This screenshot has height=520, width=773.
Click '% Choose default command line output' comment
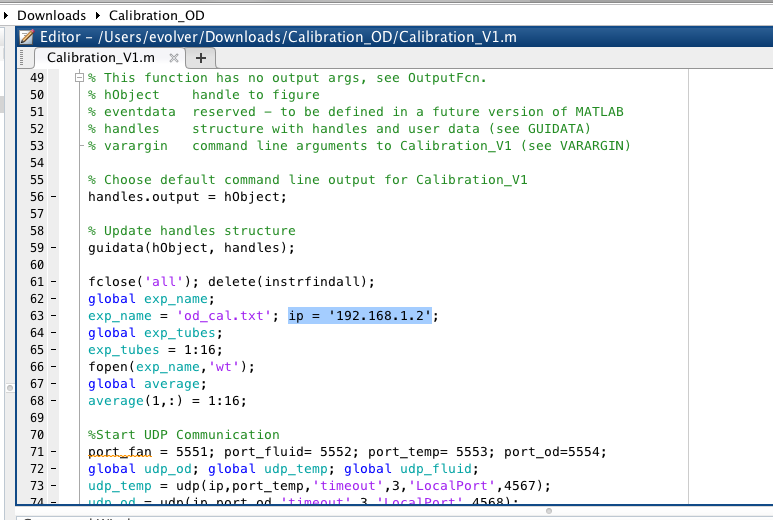tap(307, 179)
